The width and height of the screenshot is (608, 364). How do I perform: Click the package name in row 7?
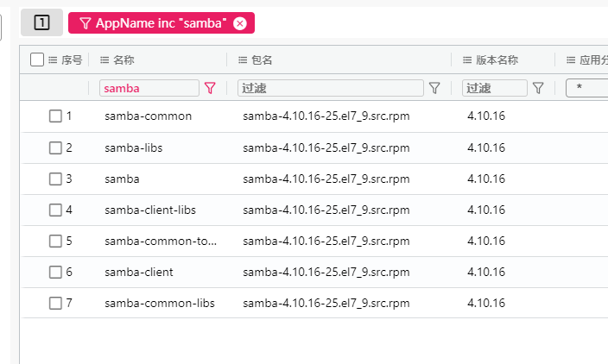(x=326, y=303)
